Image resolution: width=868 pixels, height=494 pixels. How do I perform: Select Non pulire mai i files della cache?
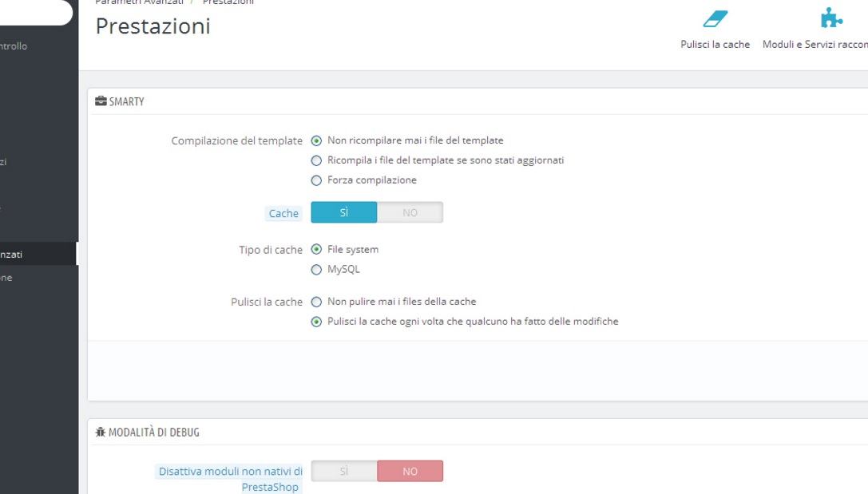click(x=316, y=302)
